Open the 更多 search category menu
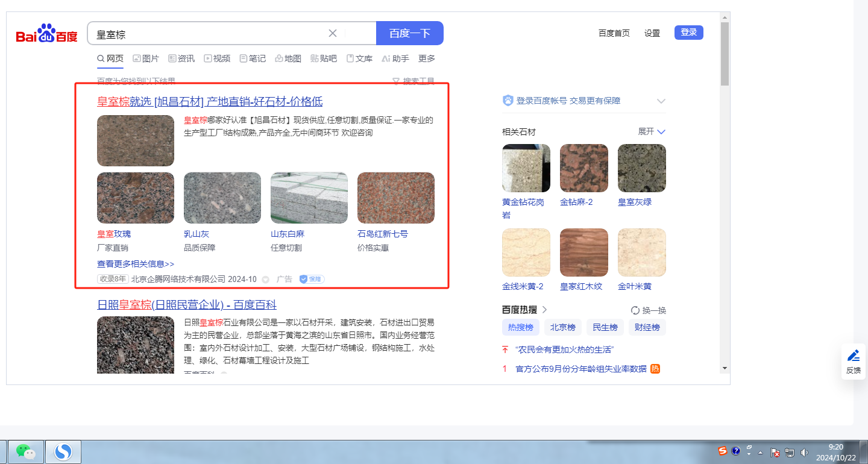 coord(426,58)
